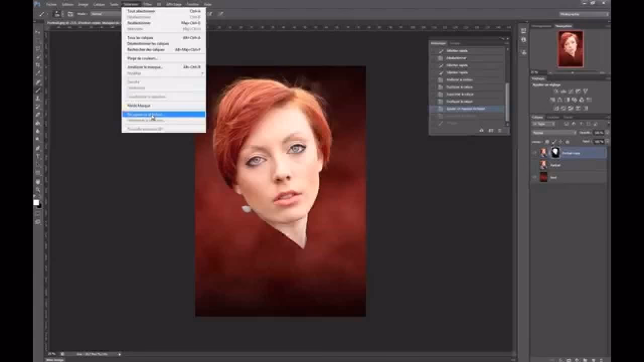Select the Levels adjustment icon in Réglages
644x362 pixels.
563,90
